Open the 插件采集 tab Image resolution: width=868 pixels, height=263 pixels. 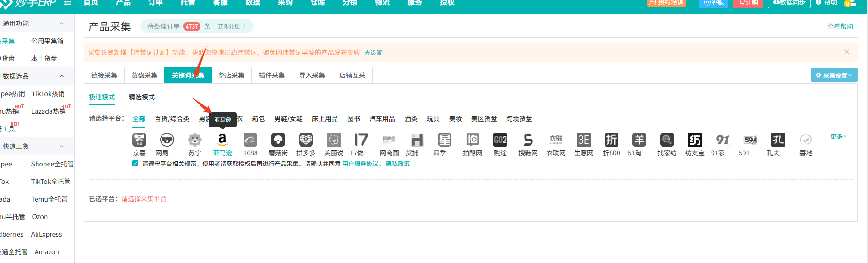pos(272,75)
